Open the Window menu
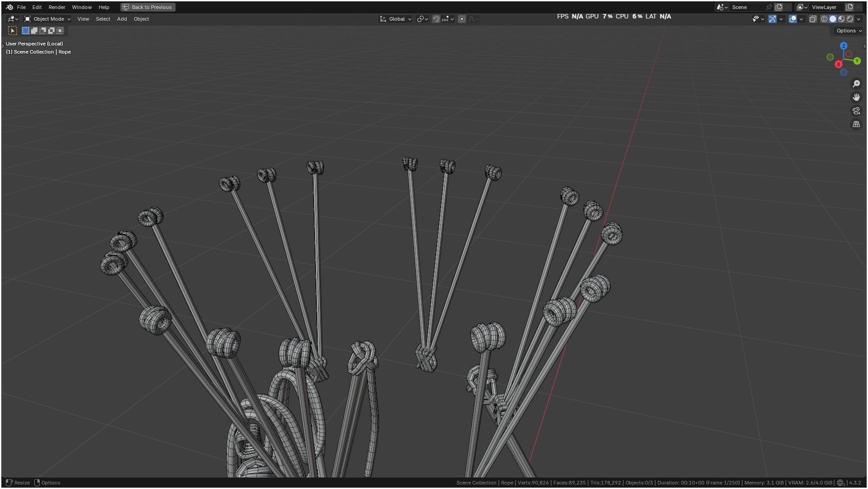The width and height of the screenshot is (868, 489). pyautogui.click(x=82, y=7)
